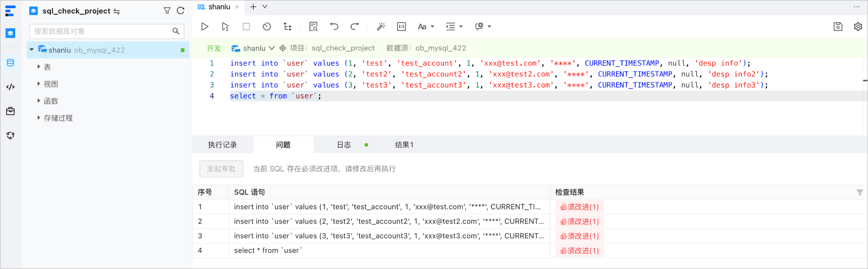Open the bottom sidebar git-branch icon
The width and height of the screenshot is (868, 269).
pyautogui.click(x=10, y=136)
